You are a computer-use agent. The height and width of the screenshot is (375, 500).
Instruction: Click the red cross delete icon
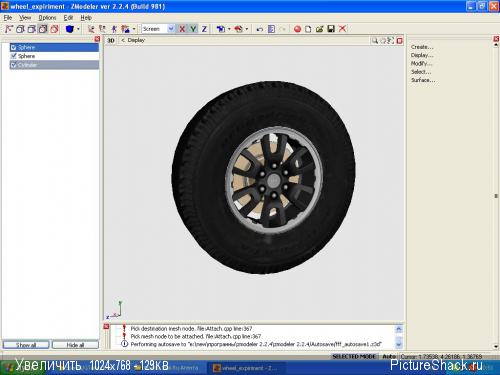click(342, 29)
